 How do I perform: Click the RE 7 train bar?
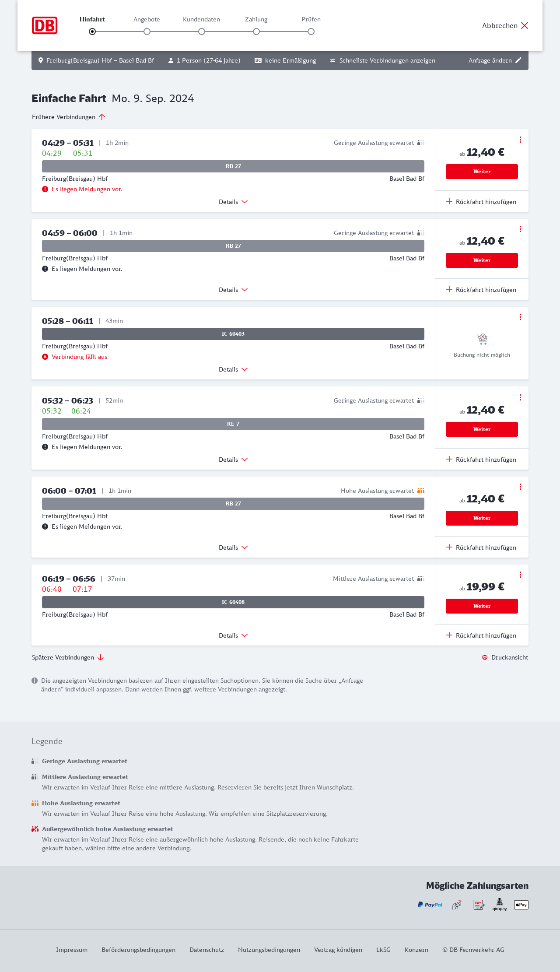tap(233, 424)
